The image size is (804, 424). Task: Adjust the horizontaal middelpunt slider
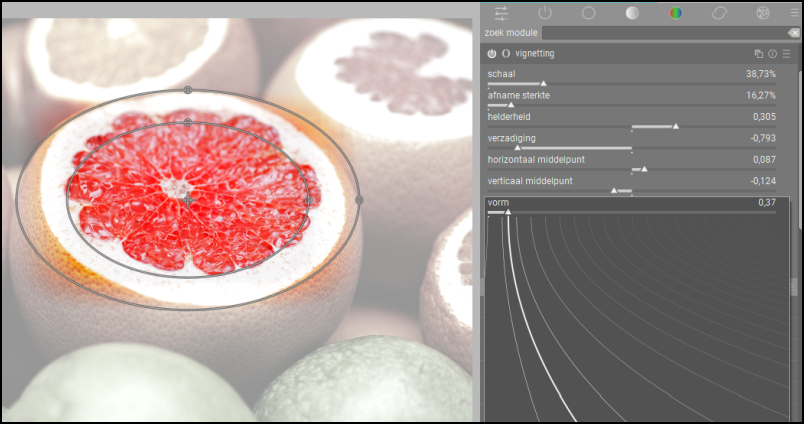point(632,169)
